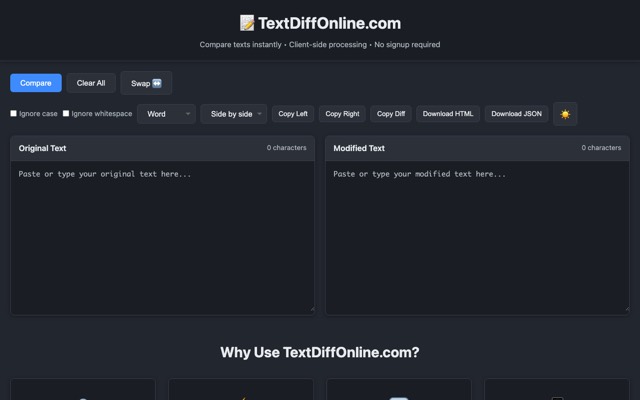Viewport: 640px width, 400px height.
Task: Click the Original Text panel heading
Action: (42, 148)
